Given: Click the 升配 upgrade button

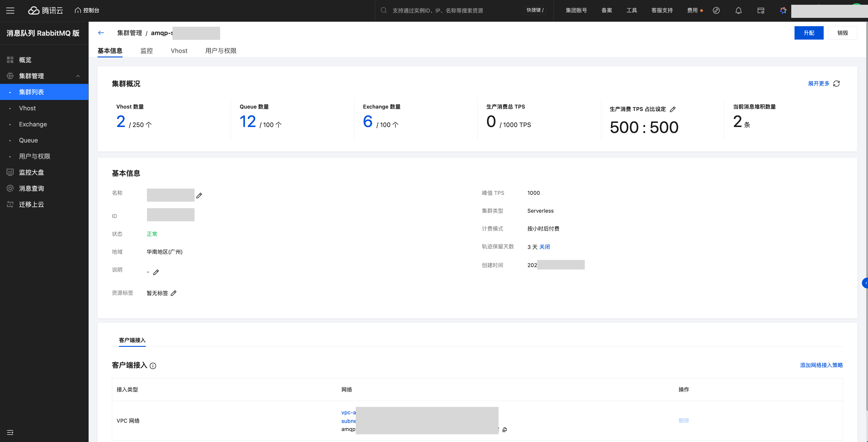Looking at the screenshot, I should 809,33.
